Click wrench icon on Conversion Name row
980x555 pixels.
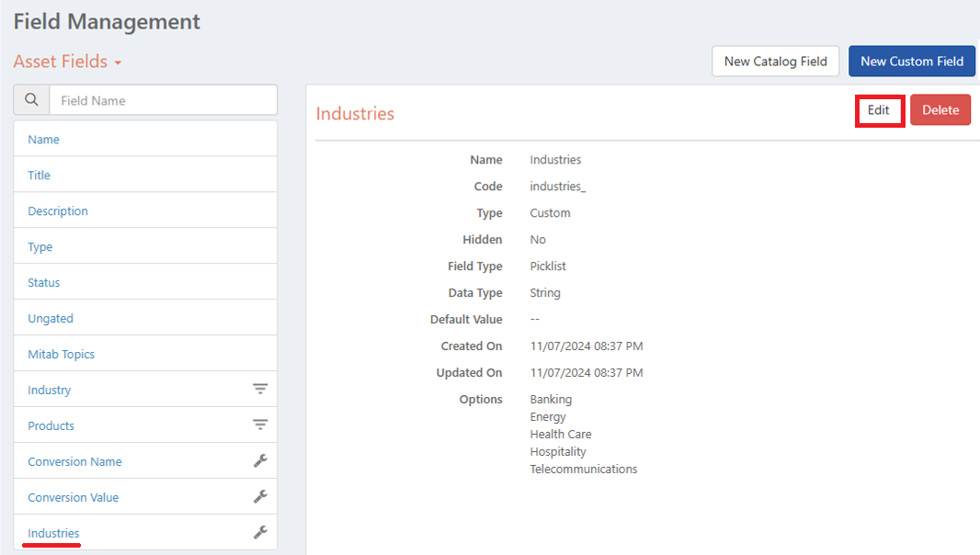(x=260, y=460)
